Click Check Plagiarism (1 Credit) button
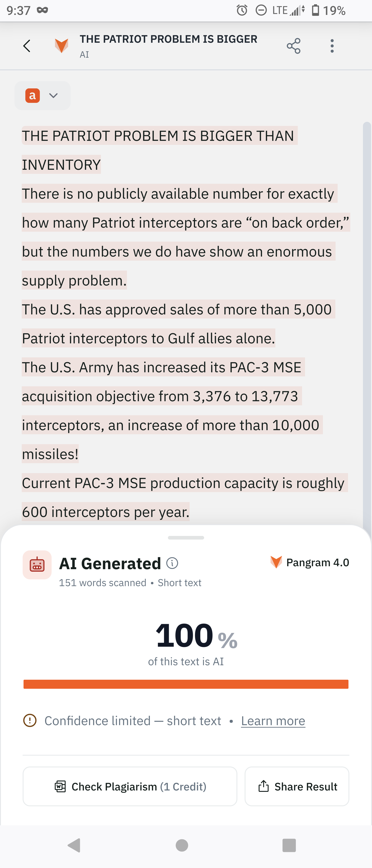The height and width of the screenshot is (868, 372). click(130, 786)
